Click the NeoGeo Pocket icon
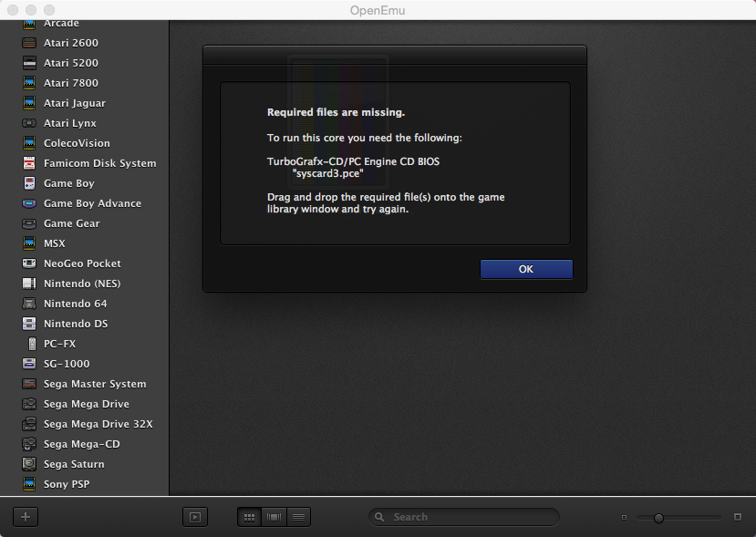 tap(29, 263)
